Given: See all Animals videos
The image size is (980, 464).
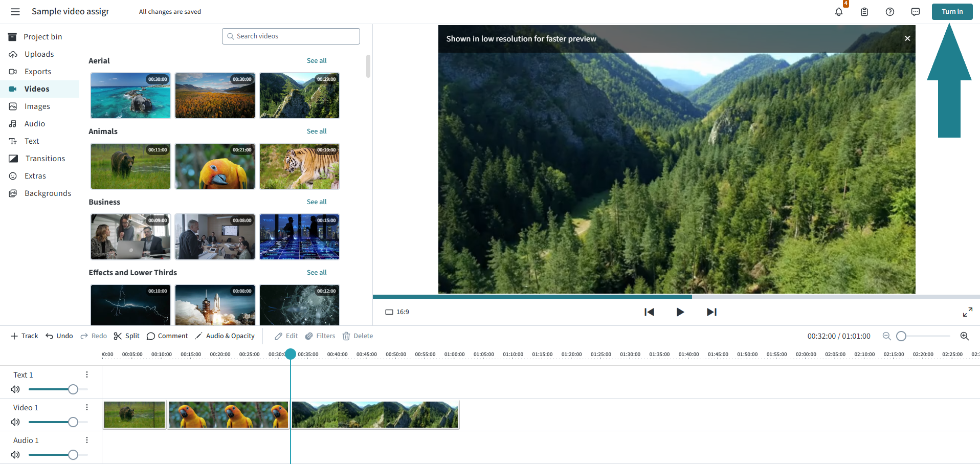Looking at the screenshot, I should pos(317,131).
